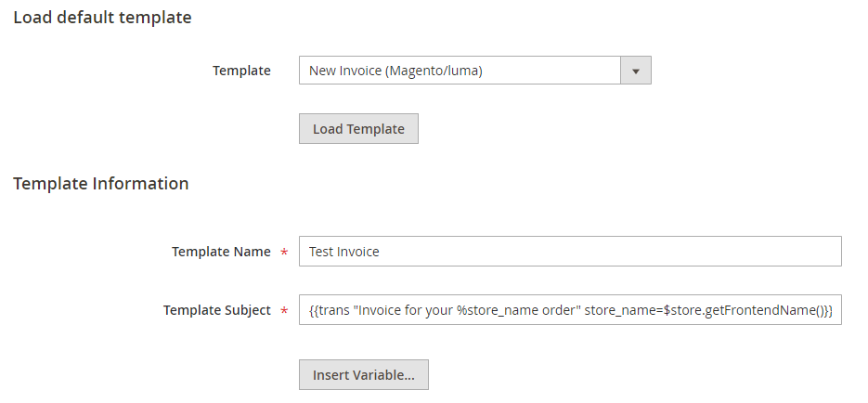Click the red asterisk beside Template Name
The image size is (868, 403).
(284, 253)
